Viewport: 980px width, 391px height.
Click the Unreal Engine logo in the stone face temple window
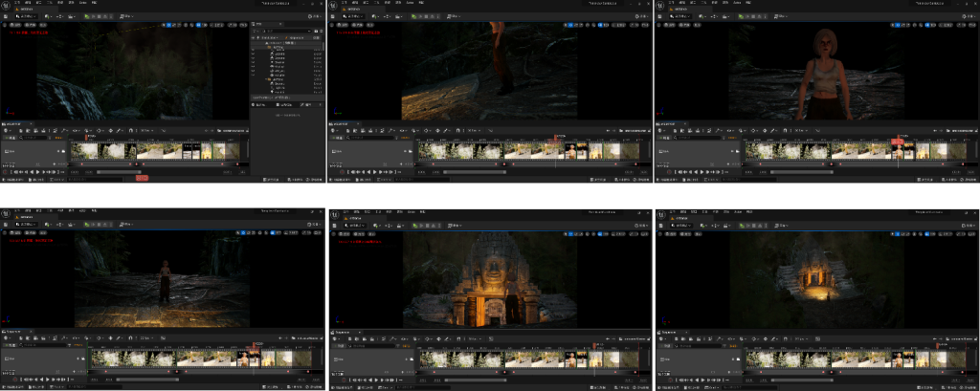[335, 213]
